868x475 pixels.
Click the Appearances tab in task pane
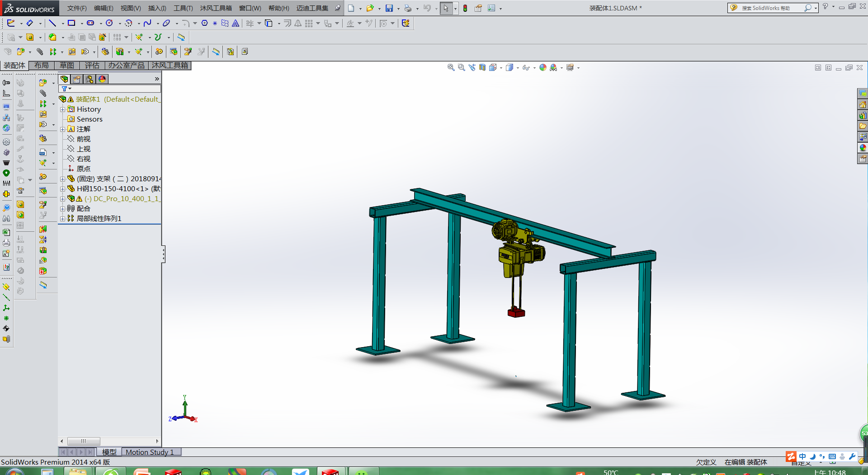[863, 148]
